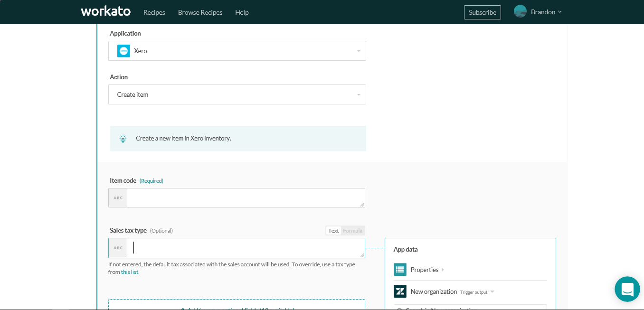
Task: Switch Sales tax type to Formula mode
Action: pos(353,231)
